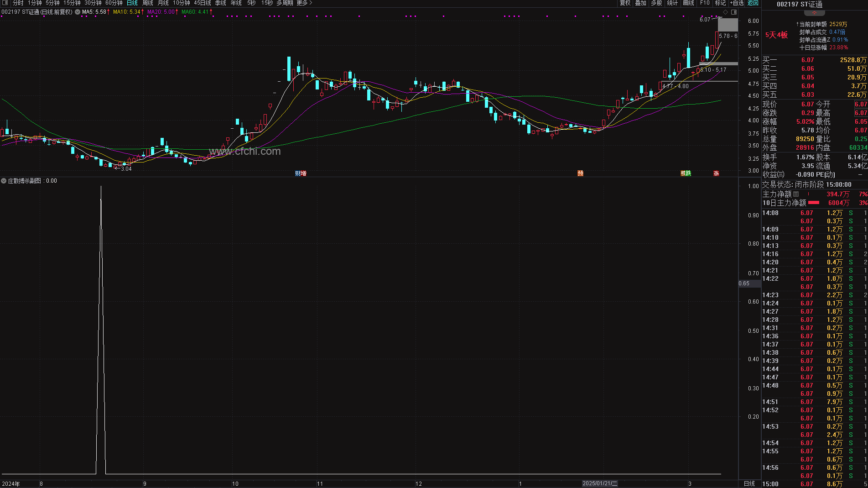Click the MA60: 4.41 indicator label
Screen dimensions: 868x488
point(195,12)
